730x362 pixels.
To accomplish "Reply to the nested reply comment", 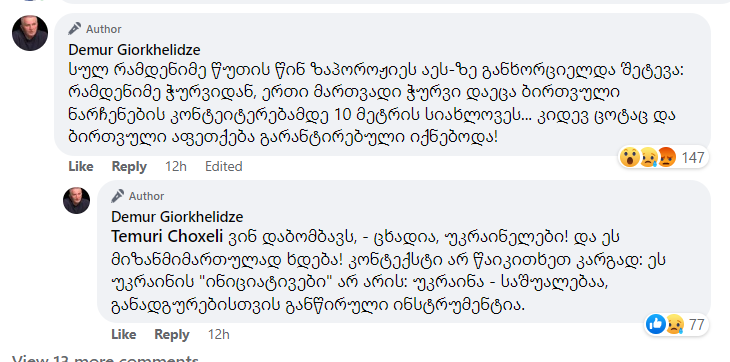I will tap(172, 334).
